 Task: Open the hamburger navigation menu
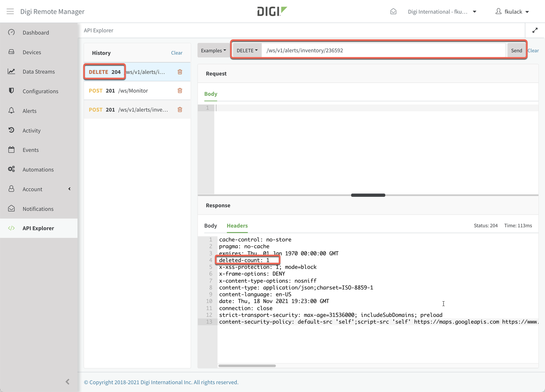tap(10, 11)
